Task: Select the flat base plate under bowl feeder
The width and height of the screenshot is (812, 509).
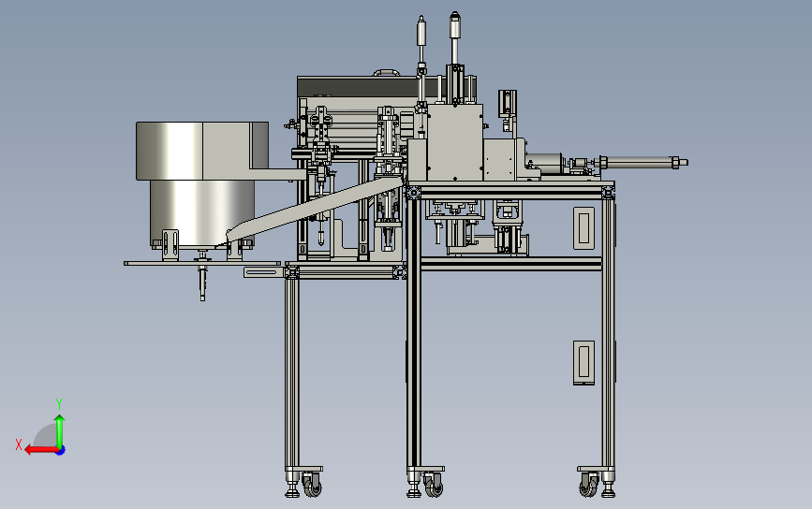Action: pos(202,263)
